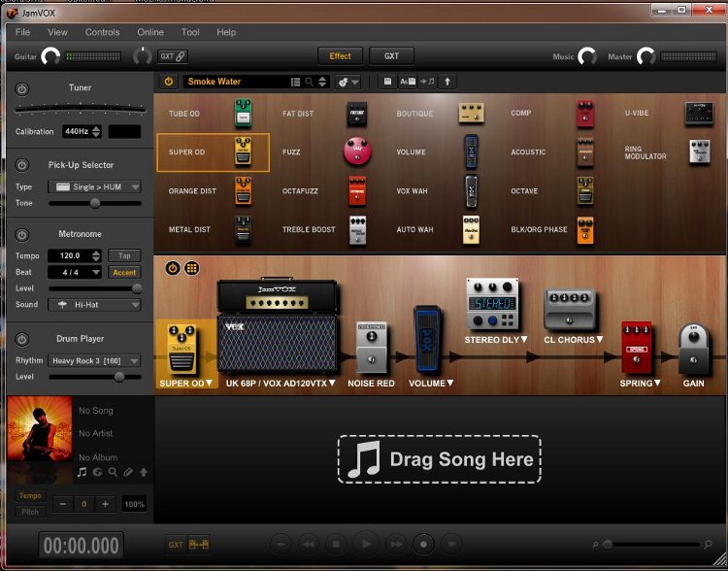This screenshot has height=571, width=728.
Task: Select the Tube OD green pedal
Action: 243,113
